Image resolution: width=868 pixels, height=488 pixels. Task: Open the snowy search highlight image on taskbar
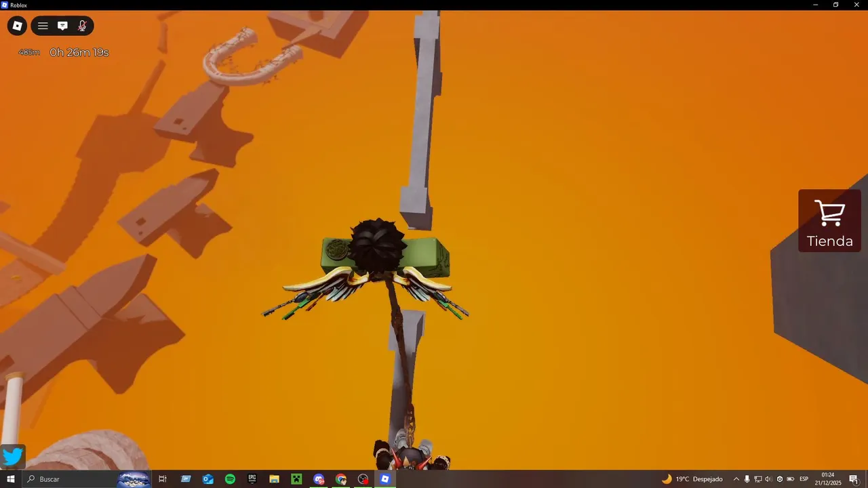134,479
